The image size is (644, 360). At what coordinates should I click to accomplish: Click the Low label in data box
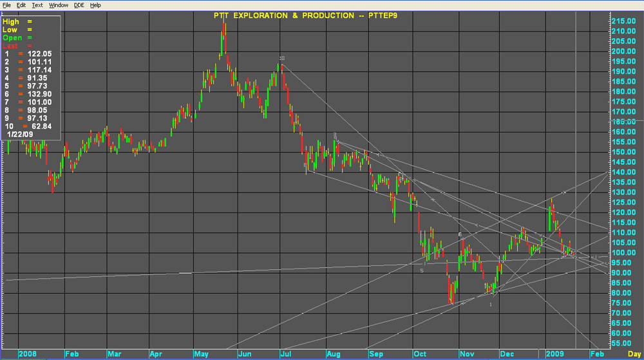pyautogui.click(x=10, y=30)
